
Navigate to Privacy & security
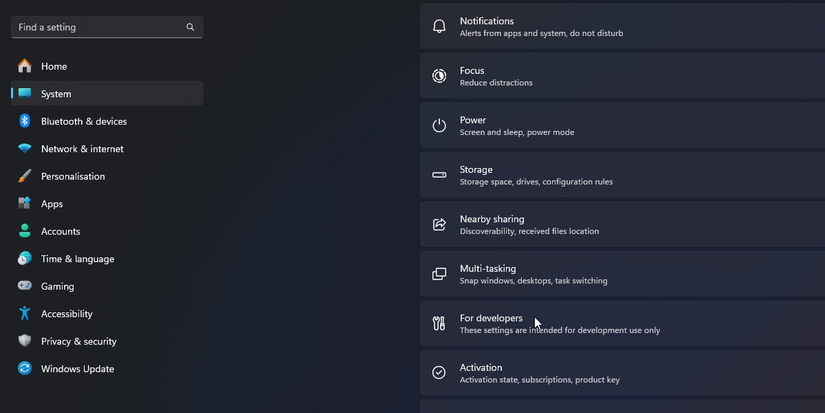78,341
